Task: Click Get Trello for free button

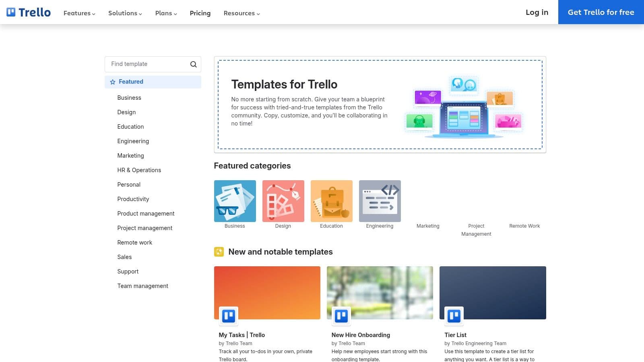Action: pyautogui.click(x=601, y=12)
